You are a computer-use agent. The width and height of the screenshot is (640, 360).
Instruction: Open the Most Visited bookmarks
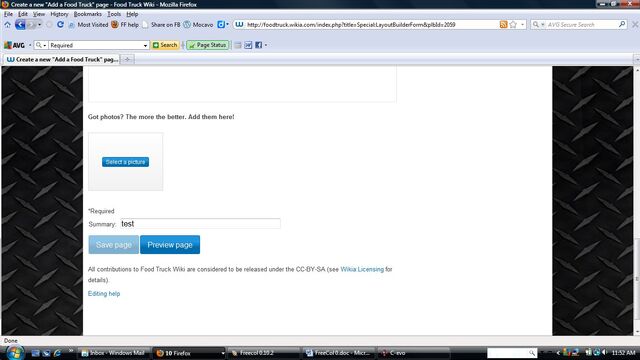(x=88, y=24)
